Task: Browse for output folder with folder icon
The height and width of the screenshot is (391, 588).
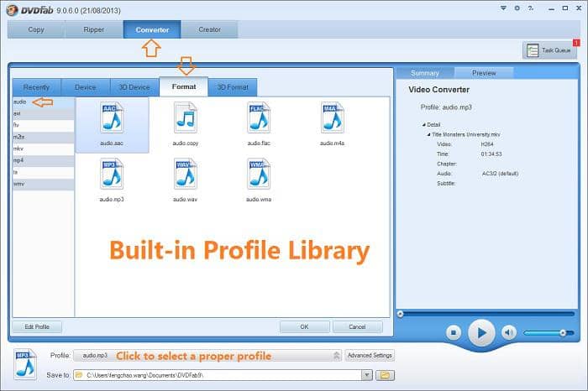Action: click(x=385, y=375)
